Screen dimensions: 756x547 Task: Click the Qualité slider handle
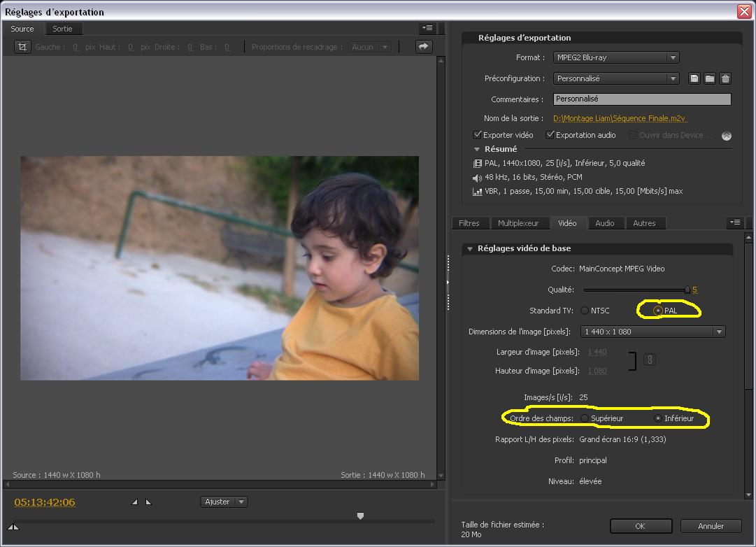tap(687, 289)
